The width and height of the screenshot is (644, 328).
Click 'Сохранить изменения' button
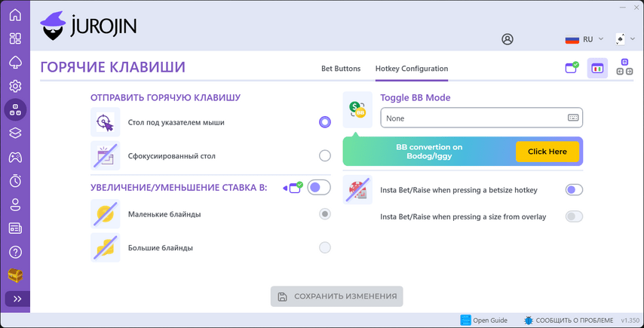(337, 296)
